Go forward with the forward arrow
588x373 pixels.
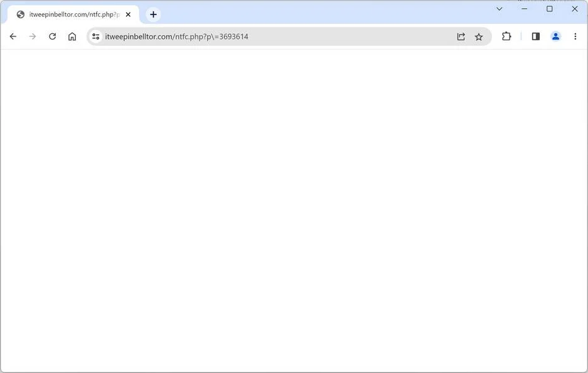coord(33,36)
